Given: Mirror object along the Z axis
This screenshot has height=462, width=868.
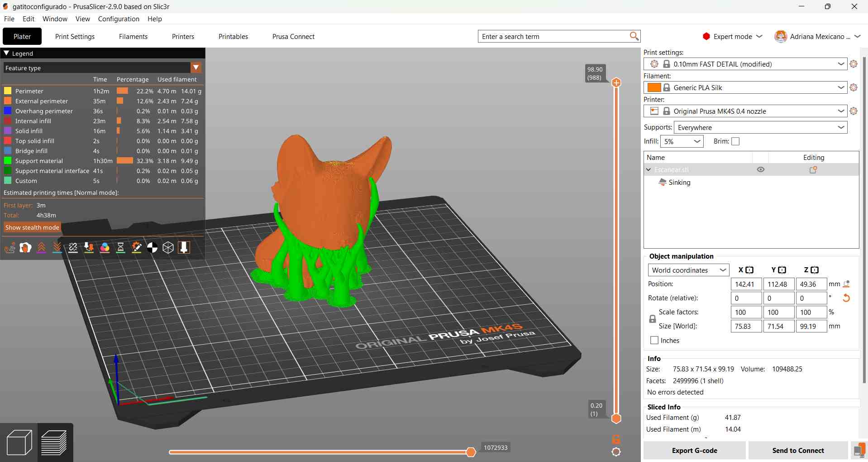Looking at the screenshot, I should 815,270.
